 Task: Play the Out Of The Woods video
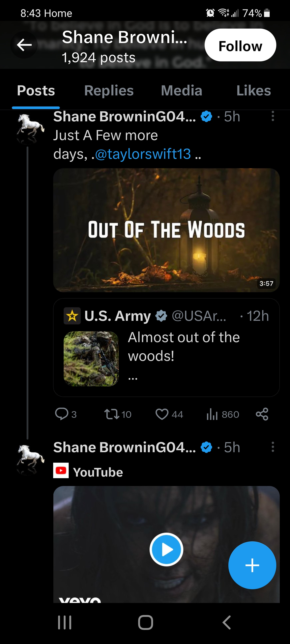pos(166,230)
